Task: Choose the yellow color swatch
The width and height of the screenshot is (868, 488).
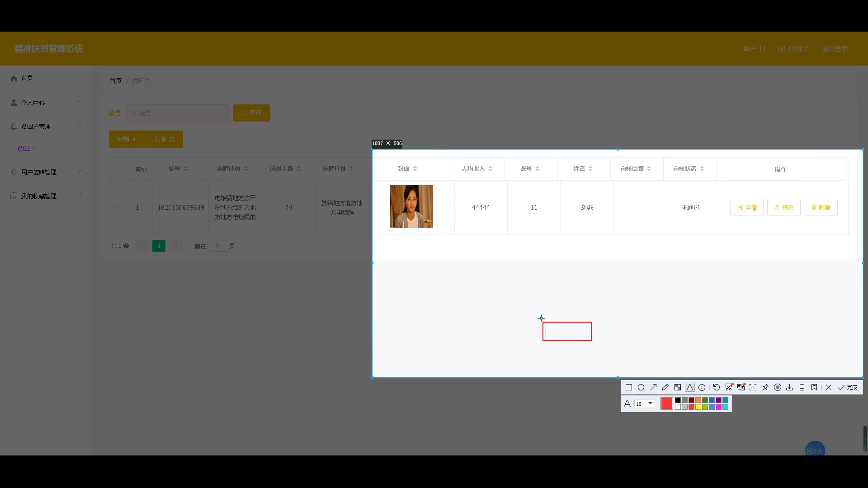Action: tap(698, 407)
